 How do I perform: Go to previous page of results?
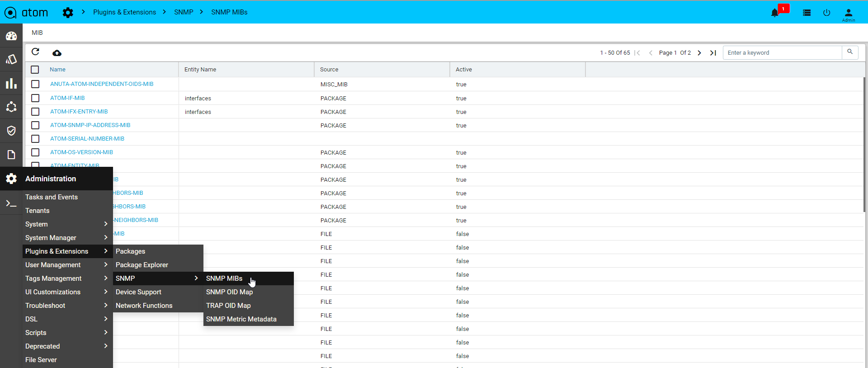pos(651,53)
